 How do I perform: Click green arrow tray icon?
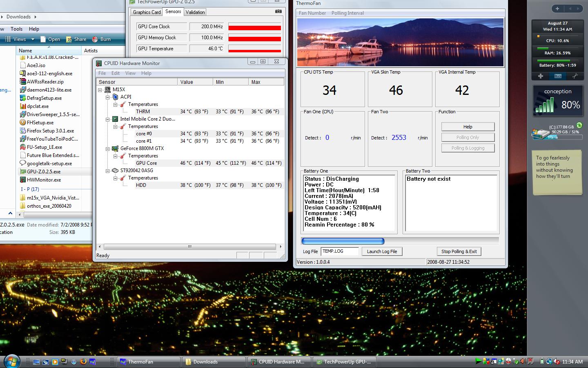click(x=479, y=361)
